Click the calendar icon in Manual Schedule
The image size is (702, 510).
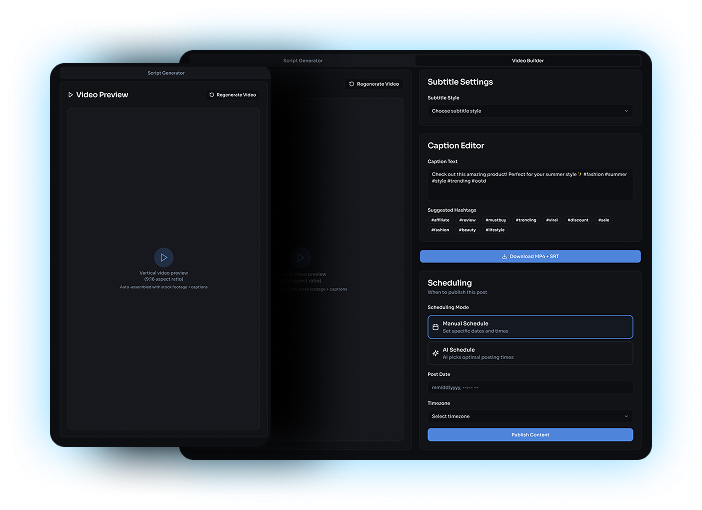click(x=435, y=327)
